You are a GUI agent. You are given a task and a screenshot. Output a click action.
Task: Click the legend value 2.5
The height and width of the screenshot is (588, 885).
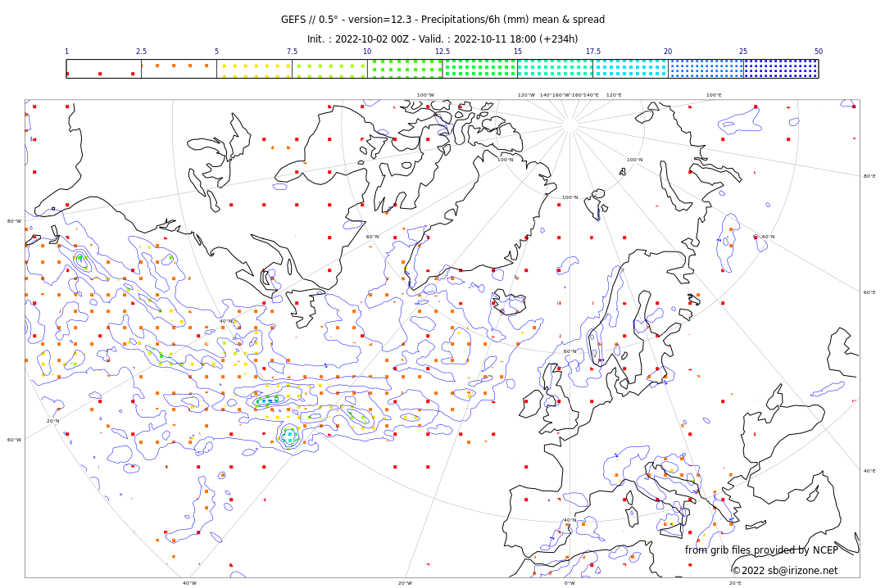[141, 52]
